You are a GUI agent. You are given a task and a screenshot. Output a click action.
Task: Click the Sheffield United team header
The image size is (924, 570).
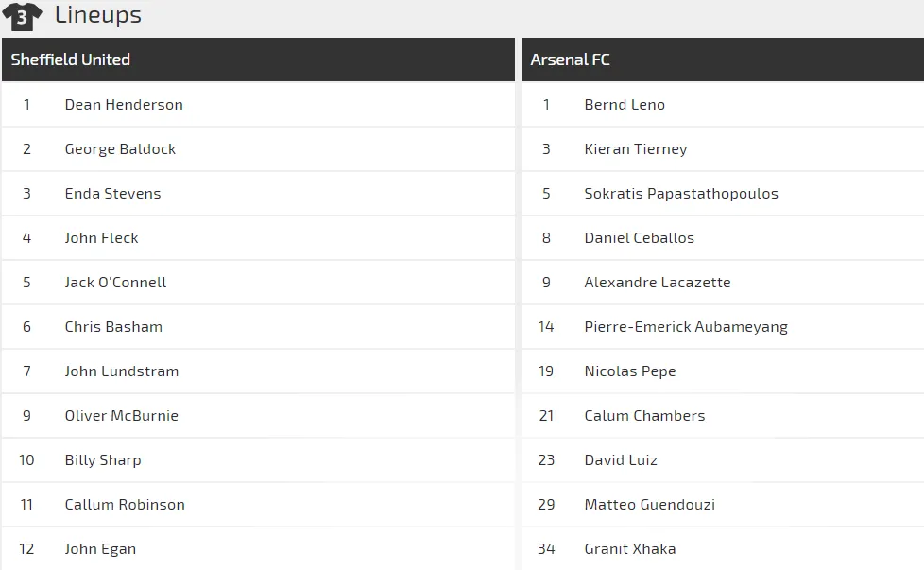(x=71, y=60)
